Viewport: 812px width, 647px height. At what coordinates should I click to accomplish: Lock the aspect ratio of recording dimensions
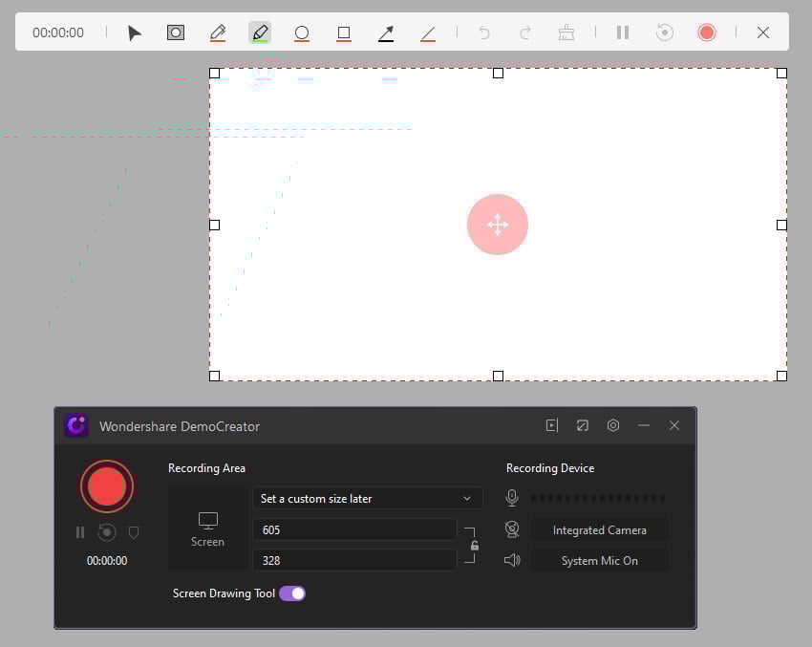click(474, 545)
